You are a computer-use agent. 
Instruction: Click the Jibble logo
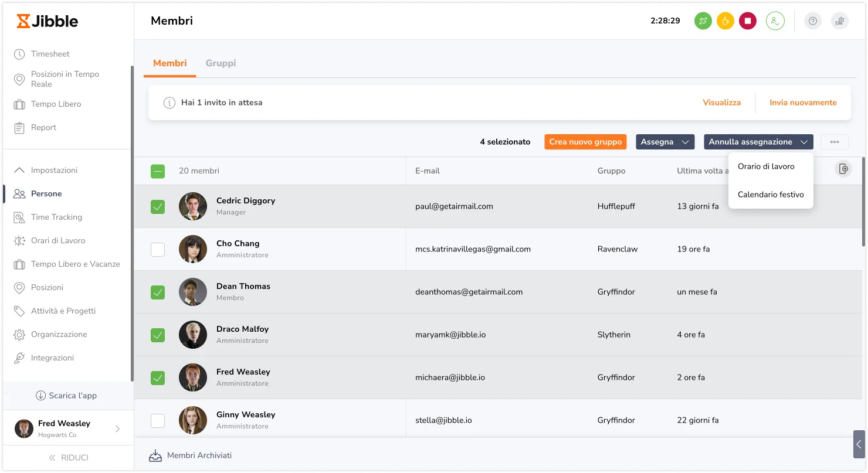[48, 21]
